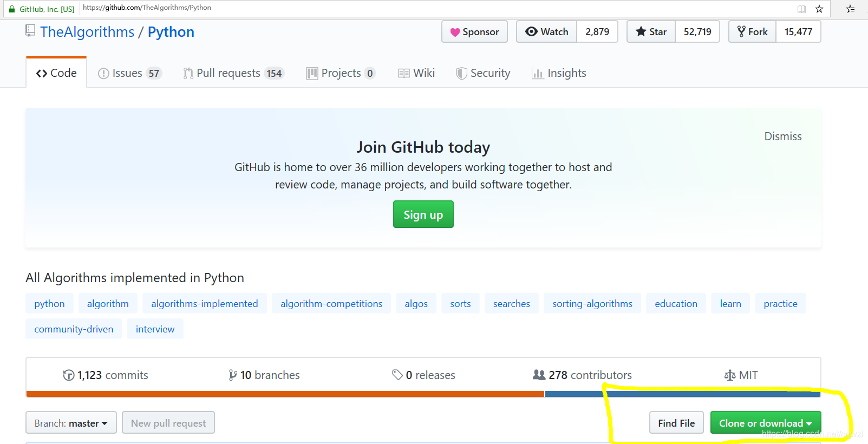This screenshot has height=444, width=868.
Task: Open the Insights tab
Action: pos(559,73)
